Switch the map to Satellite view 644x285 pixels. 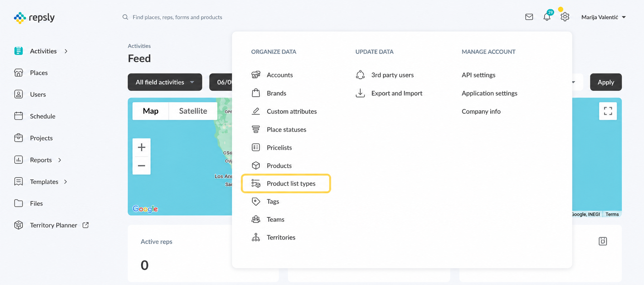pyautogui.click(x=193, y=111)
